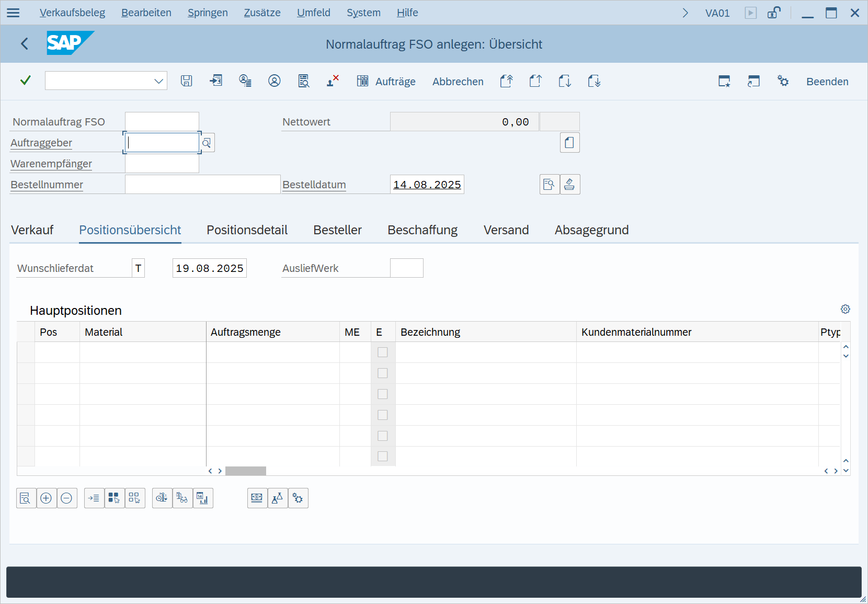
Task: Expand the transaction command field dropdown
Action: [x=158, y=81]
